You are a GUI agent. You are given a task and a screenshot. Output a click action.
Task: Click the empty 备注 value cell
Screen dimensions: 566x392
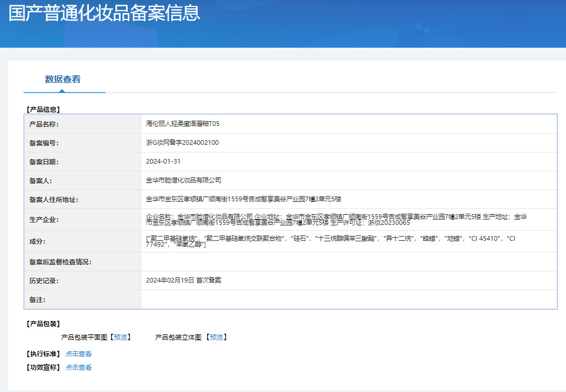(348, 300)
